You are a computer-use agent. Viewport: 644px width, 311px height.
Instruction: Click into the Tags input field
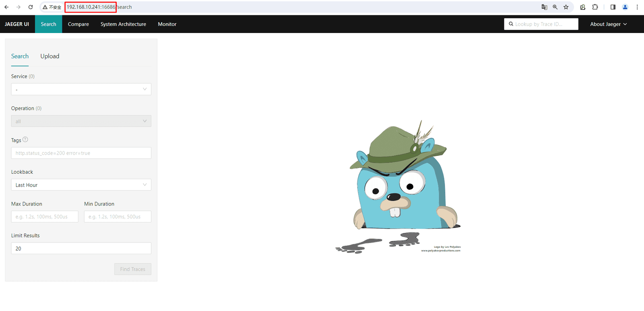pyautogui.click(x=81, y=153)
